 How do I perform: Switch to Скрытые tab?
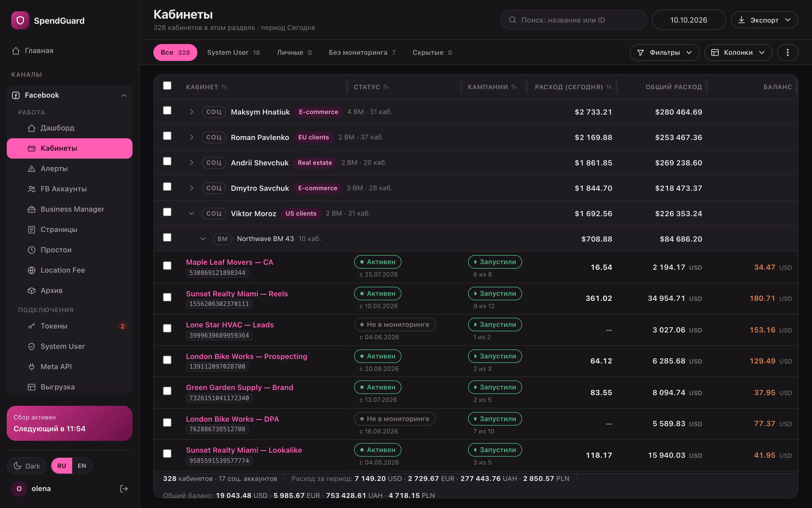click(432, 52)
